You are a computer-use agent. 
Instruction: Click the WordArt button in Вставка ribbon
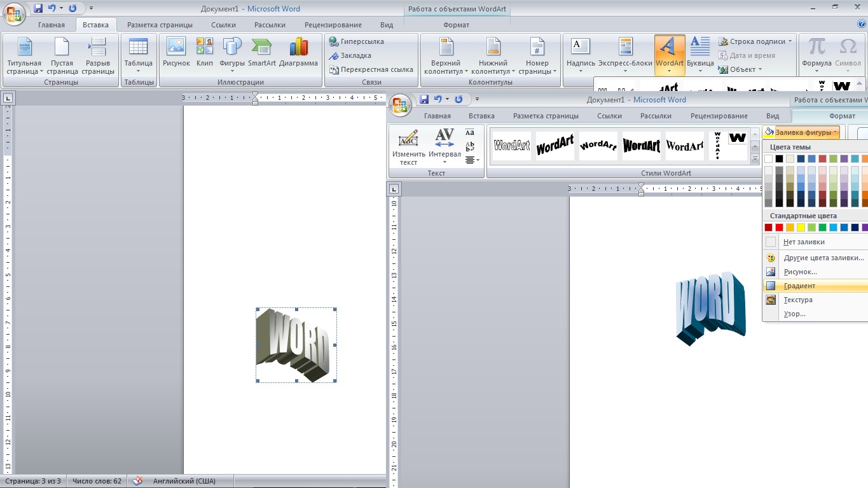[670, 55]
